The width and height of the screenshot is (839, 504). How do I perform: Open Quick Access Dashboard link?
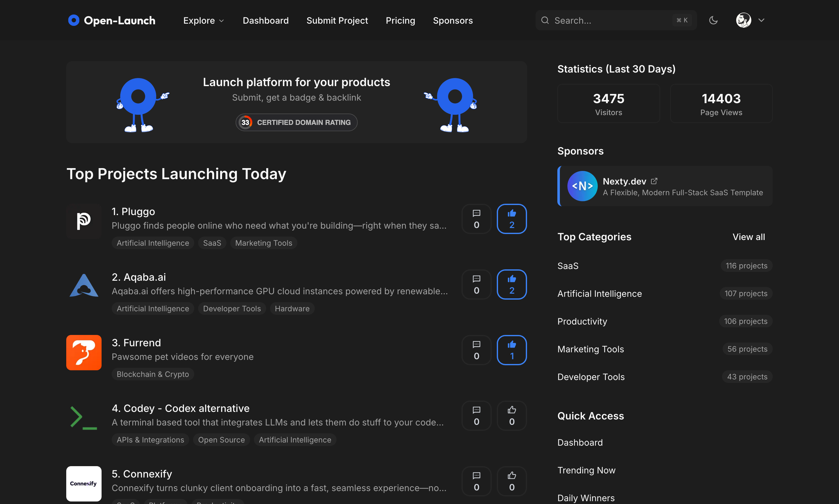[580, 442]
